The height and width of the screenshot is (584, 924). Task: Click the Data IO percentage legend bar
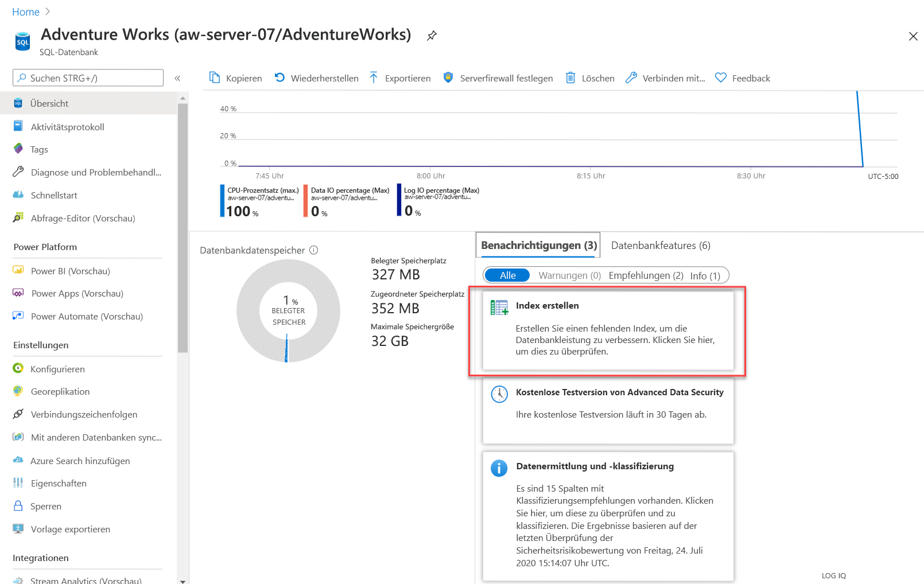click(306, 201)
